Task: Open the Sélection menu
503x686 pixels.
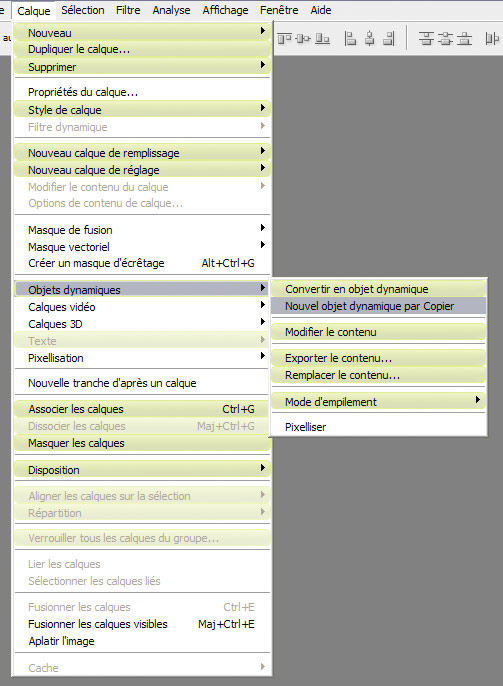Action: [83, 10]
